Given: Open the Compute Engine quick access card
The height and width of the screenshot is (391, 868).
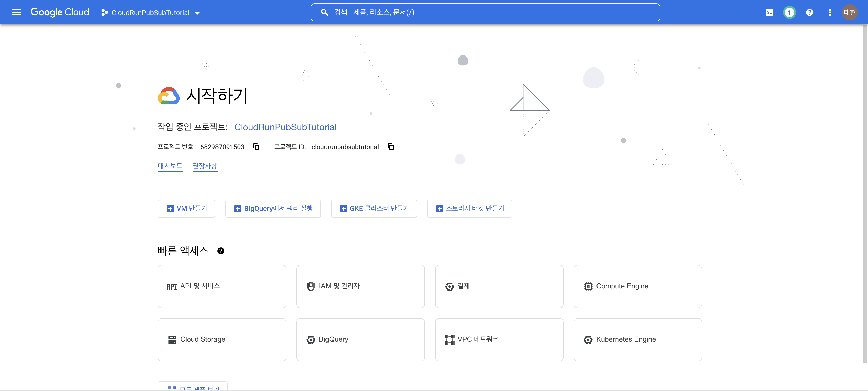Looking at the screenshot, I should 637,286.
